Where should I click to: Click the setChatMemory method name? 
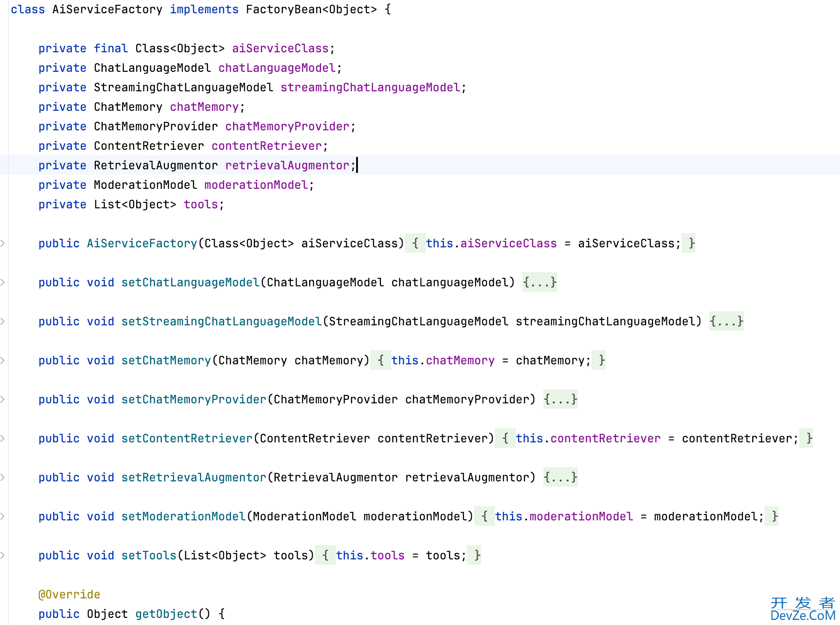point(166,360)
